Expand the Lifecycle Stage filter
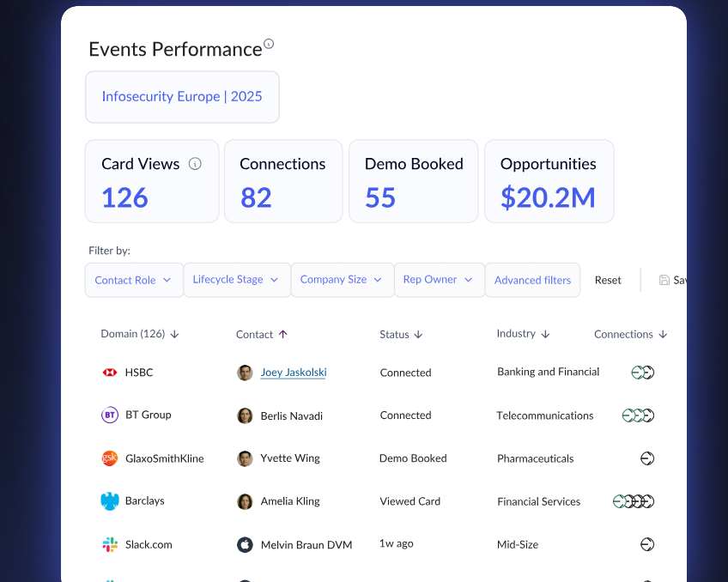 237,279
